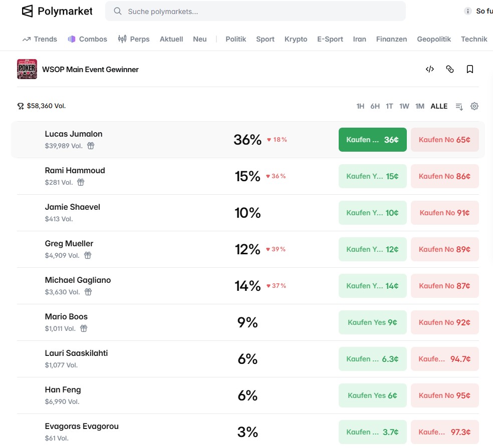
Task: Buy No on Lauri Saaskilahti at 94.7¢
Action: [x=444, y=359]
